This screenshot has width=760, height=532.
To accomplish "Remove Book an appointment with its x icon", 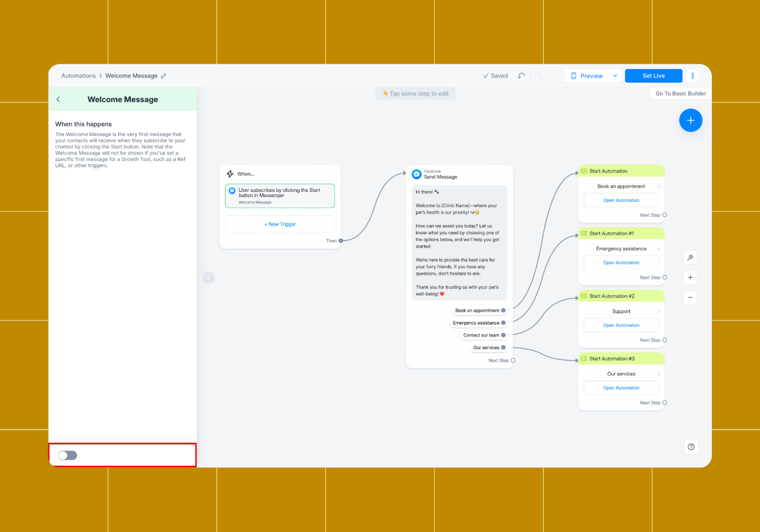I will pos(659,187).
